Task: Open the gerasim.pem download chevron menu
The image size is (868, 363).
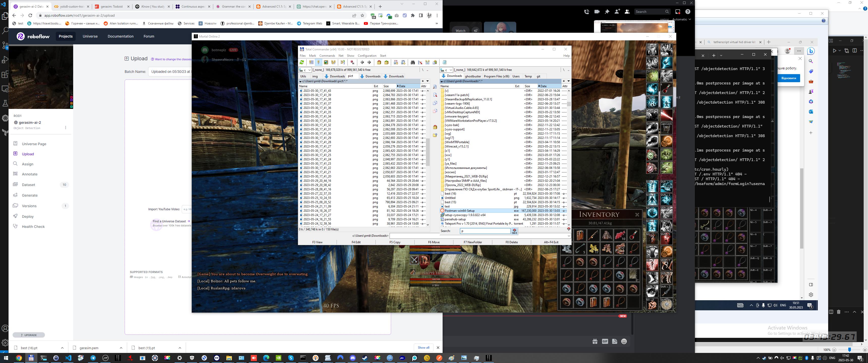Action: (121, 348)
